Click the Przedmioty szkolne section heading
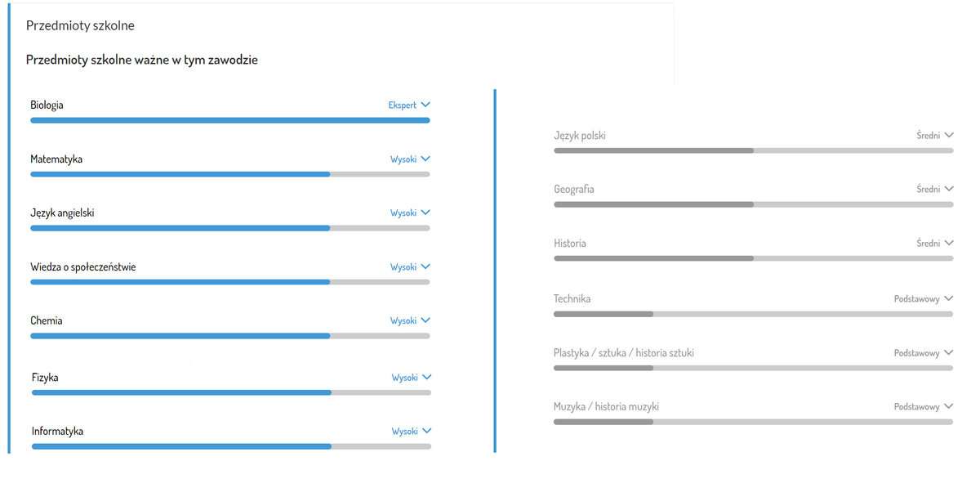Image resolution: width=980 pixels, height=479 pixels. [80, 26]
